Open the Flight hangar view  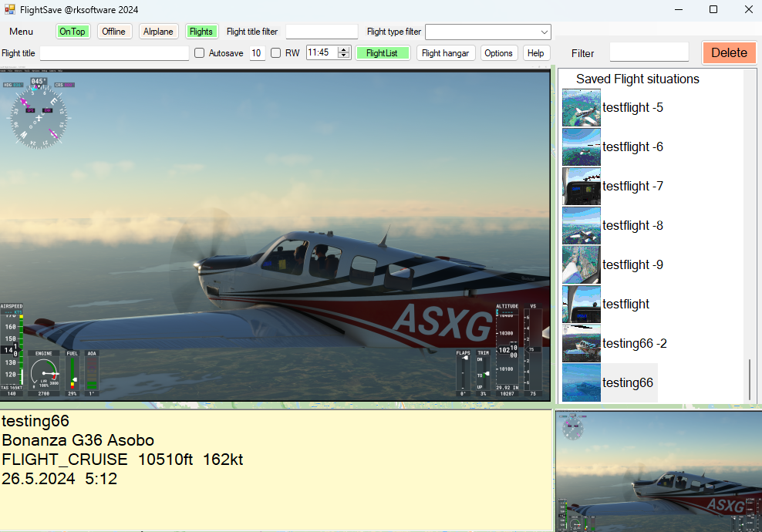446,53
